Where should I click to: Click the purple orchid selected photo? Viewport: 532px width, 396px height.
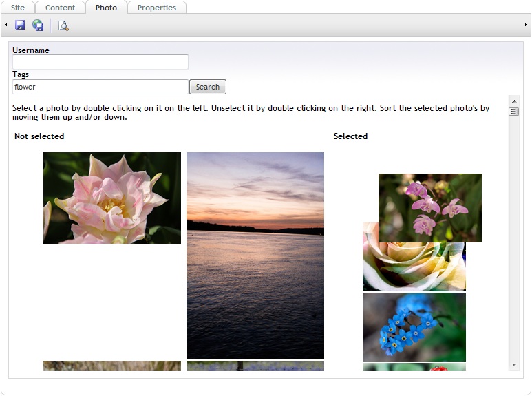coord(430,208)
